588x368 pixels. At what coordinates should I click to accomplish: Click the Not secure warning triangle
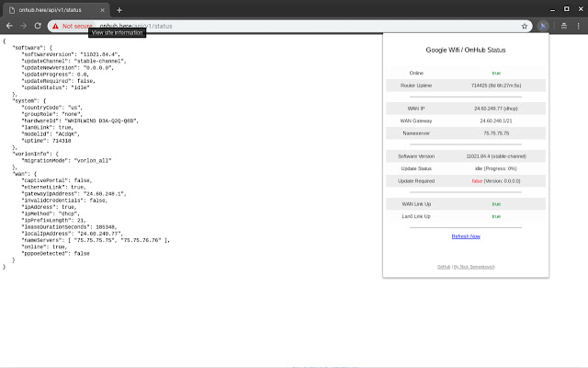click(x=55, y=26)
